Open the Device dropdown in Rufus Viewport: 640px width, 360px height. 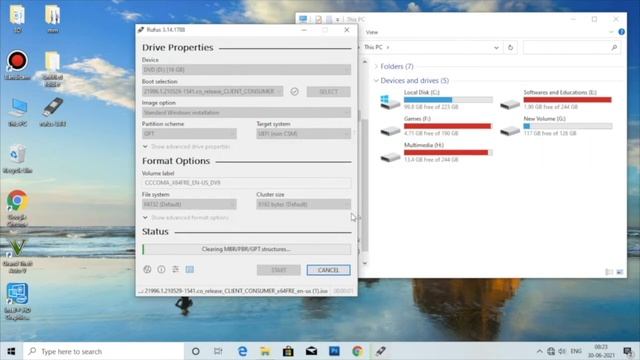pos(246,70)
